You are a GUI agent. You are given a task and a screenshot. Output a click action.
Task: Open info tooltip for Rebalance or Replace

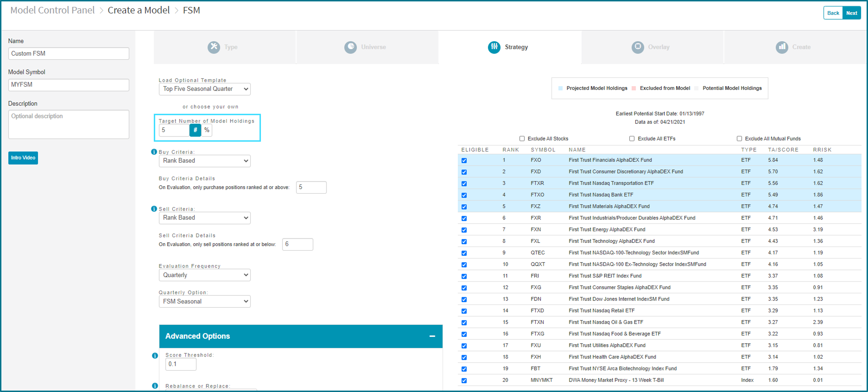pos(155,386)
